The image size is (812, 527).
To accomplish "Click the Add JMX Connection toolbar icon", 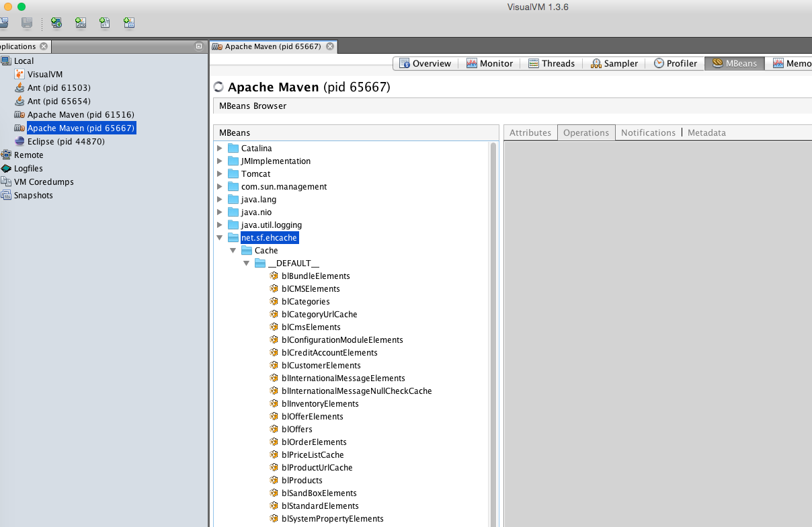I will (81, 22).
